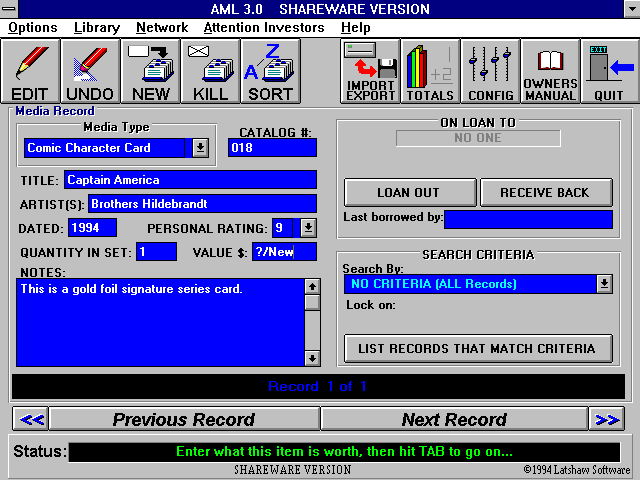This screenshot has height=480, width=640.
Task: Expand the Search By criteria dropdown
Action: tap(604, 284)
